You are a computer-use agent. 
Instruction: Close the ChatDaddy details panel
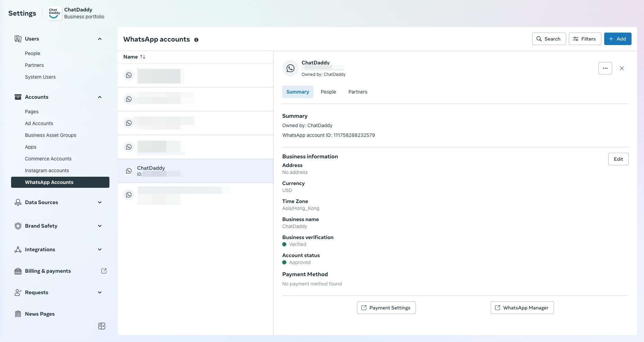(x=622, y=68)
